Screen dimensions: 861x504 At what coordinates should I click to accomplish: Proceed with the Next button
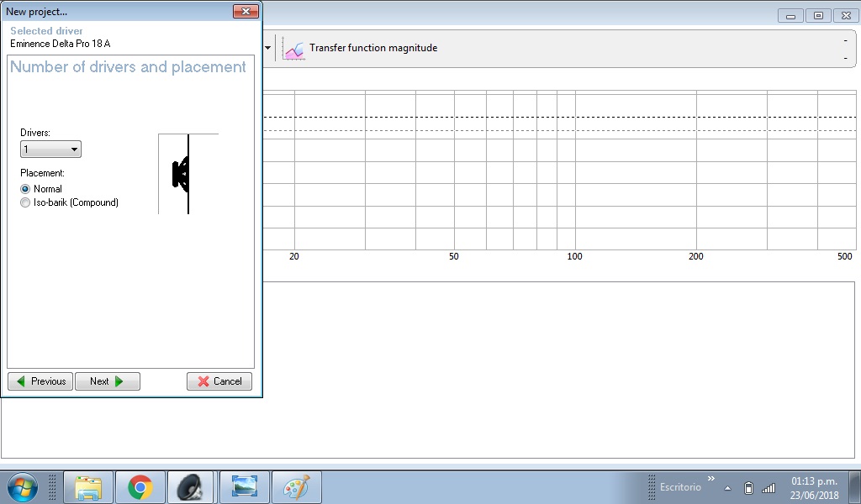[108, 381]
